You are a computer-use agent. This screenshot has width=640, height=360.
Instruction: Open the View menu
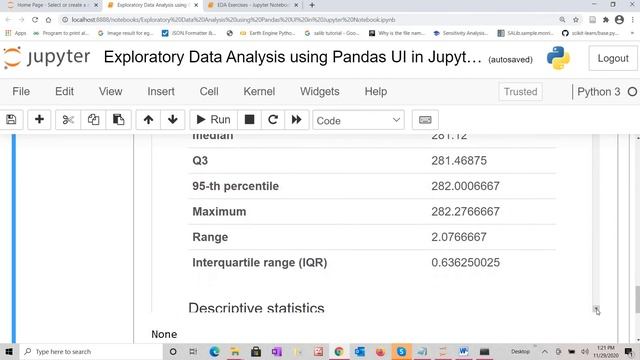click(x=110, y=91)
